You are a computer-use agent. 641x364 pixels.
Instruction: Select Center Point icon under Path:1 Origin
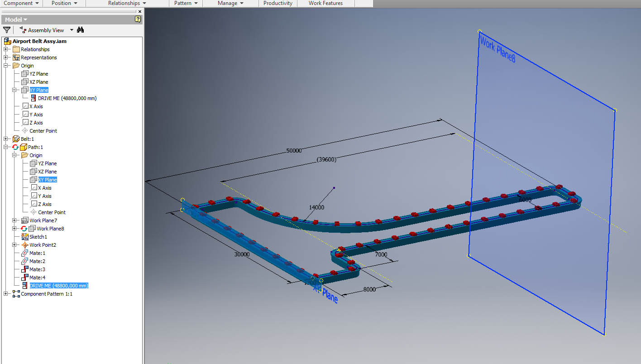[x=33, y=212]
